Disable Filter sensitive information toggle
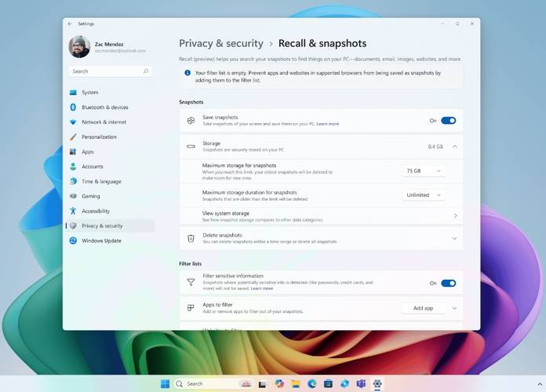This screenshot has height=392, width=546. coord(448,283)
